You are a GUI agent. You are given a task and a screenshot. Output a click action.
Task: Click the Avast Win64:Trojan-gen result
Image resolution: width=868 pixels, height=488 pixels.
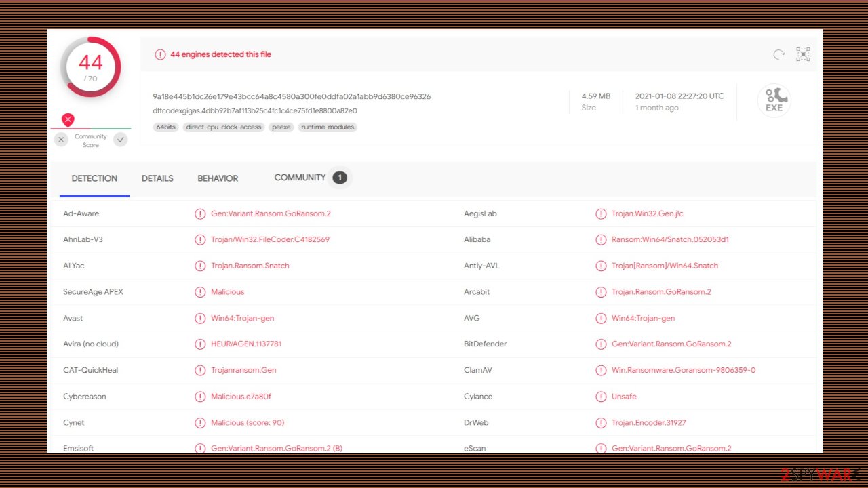coord(242,318)
